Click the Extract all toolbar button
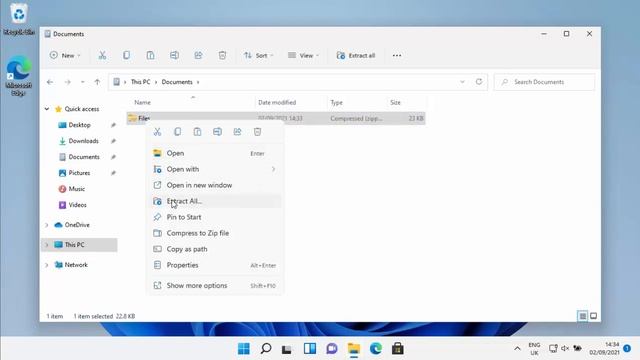 click(356, 56)
